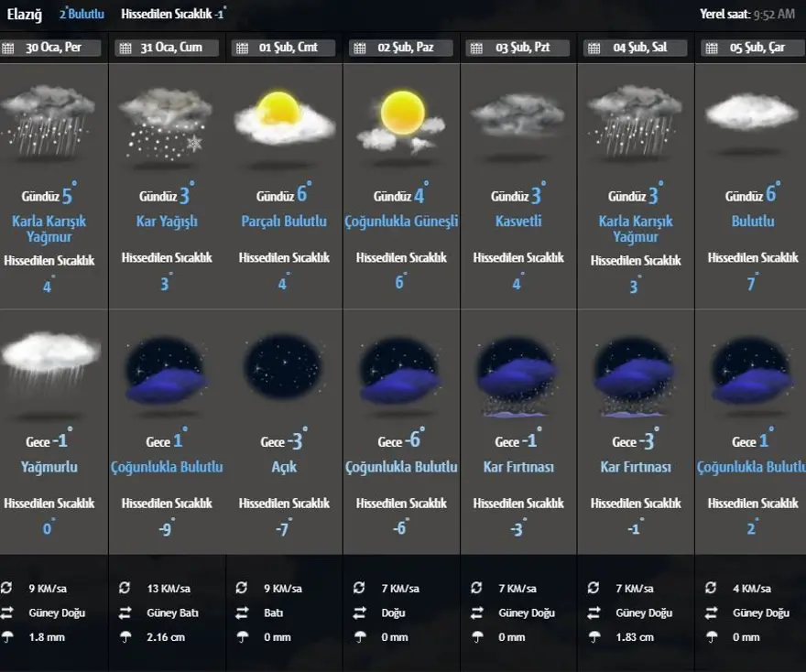Select the clear night sky icon for 01 Şub
This screenshot has width=806, height=672.
(x=284, y=372)
